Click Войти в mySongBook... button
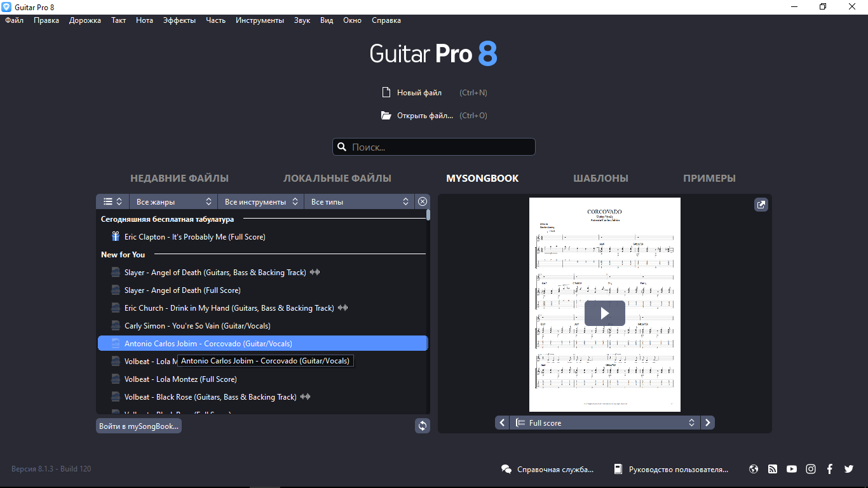Viewport: 868px width, 488px height. pyautogui.click(x=139, y=426)
